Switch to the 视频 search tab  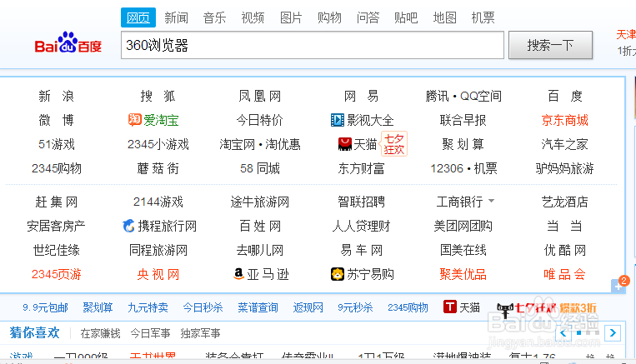coord(253,17)
